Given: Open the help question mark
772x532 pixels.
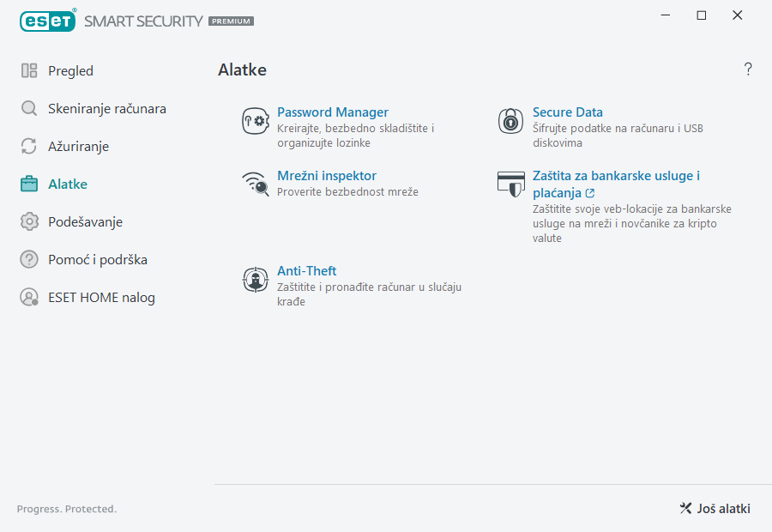Looking at the screenshot, I should tap(747, 69).
